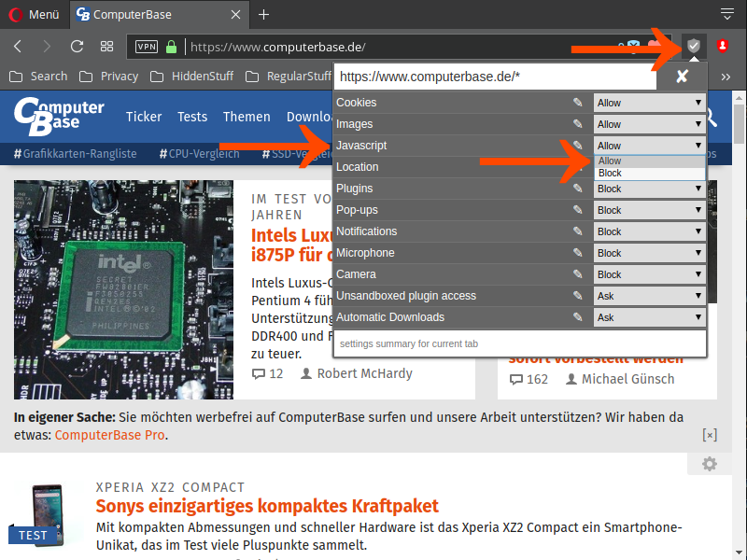Choose Allow in the Javascript option list
747x560 pixels.
tap(650, 161)
